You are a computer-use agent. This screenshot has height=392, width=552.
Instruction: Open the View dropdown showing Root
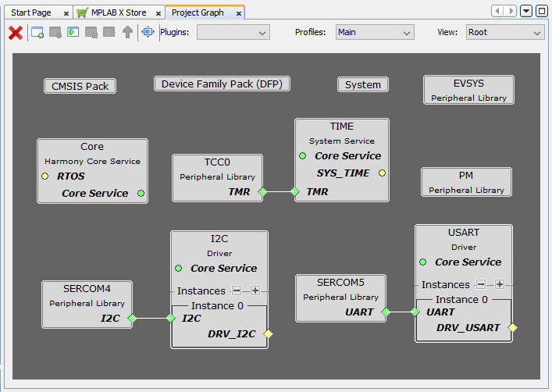coord(505,32)
